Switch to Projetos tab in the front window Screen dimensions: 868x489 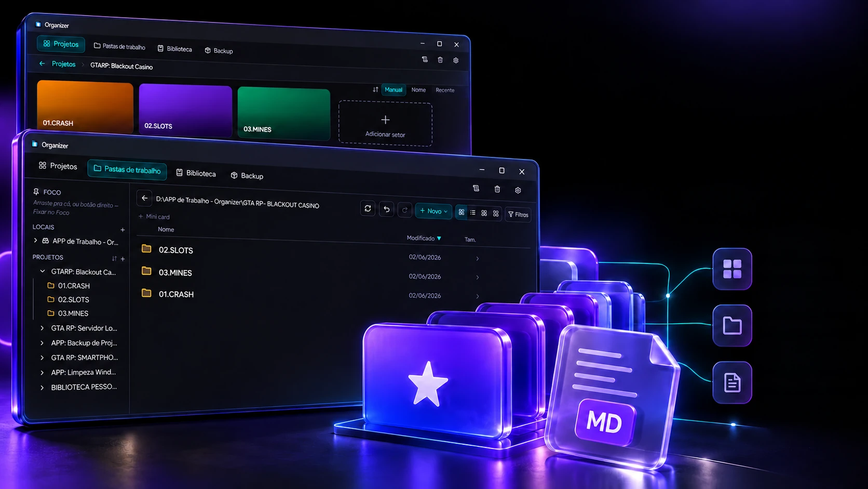[58, 166]
